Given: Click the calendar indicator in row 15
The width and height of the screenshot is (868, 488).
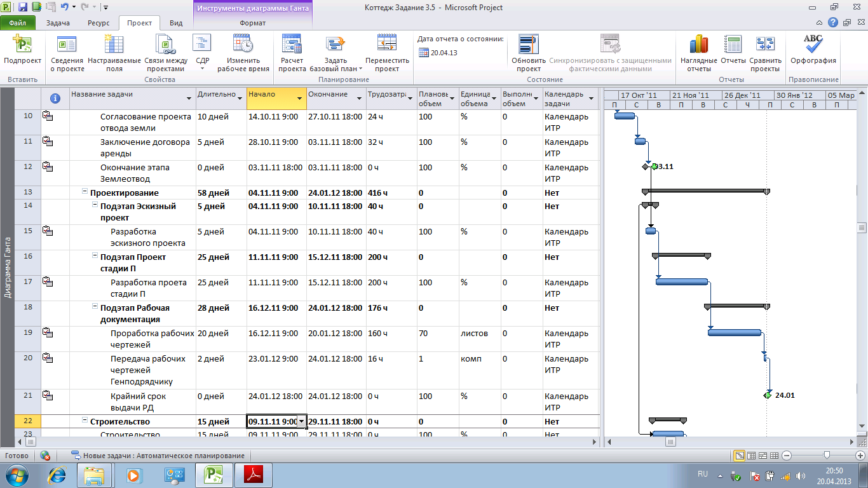Looking at the screenshot, I should (x=47, y=231).
